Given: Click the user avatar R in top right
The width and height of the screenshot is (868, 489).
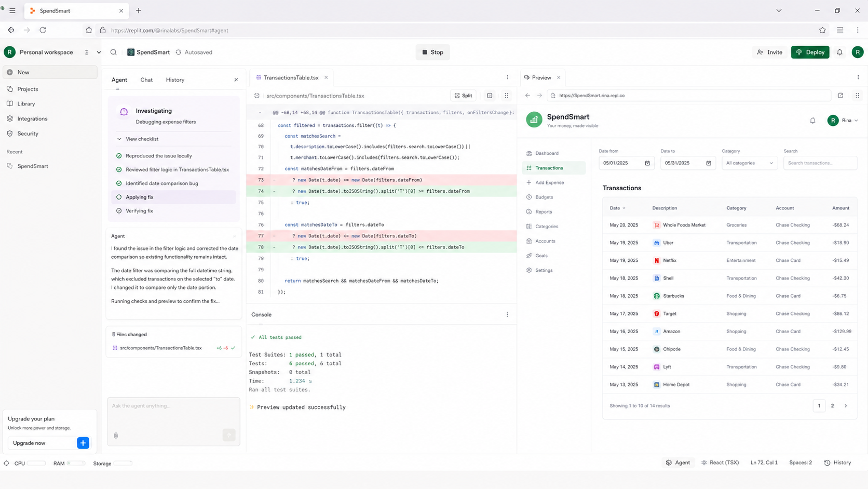Looking at the screenshot, I should (x=858, y=52).
